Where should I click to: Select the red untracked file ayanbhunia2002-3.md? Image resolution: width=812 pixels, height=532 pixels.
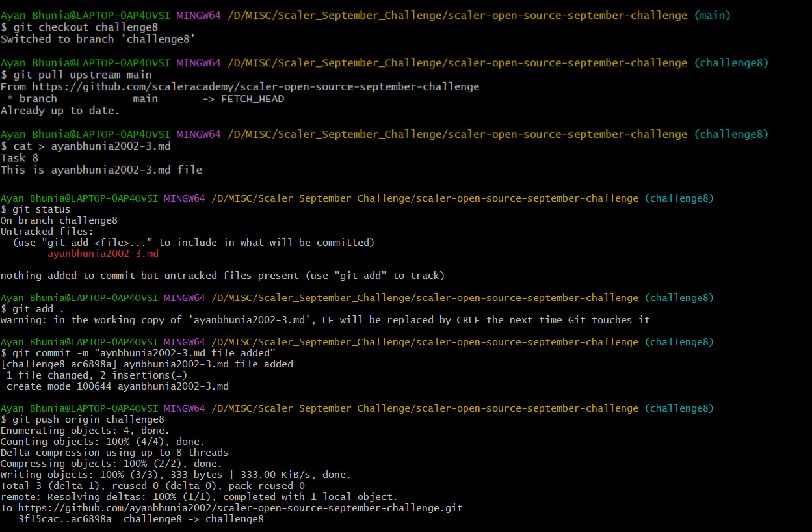pos(102,253)
